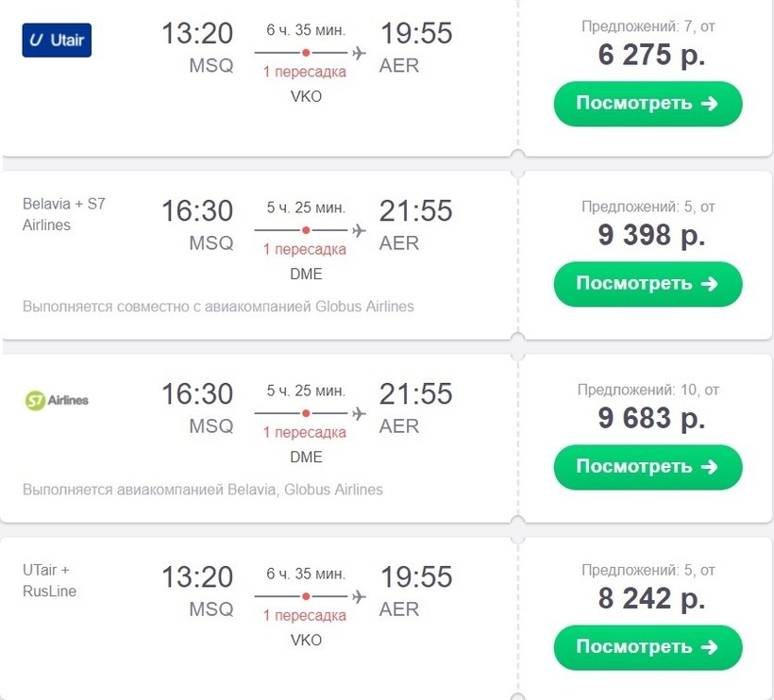Click '1 пересадка' text in the S7 Airlines row
This screenshot has width=774, height=700.
click(304, 433)
